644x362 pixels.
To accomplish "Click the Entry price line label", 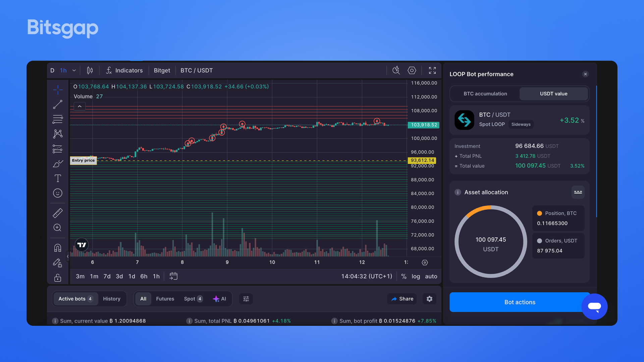I will (83, 160).
